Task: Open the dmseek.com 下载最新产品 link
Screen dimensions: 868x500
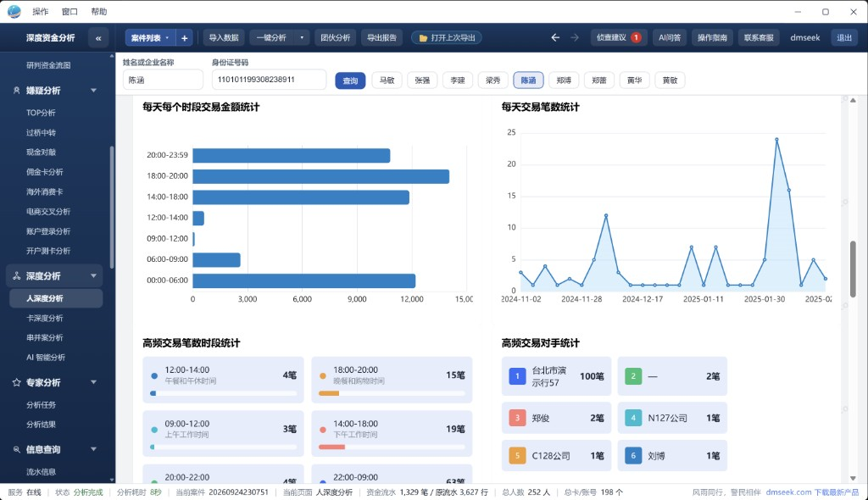Action: point(812,492)
